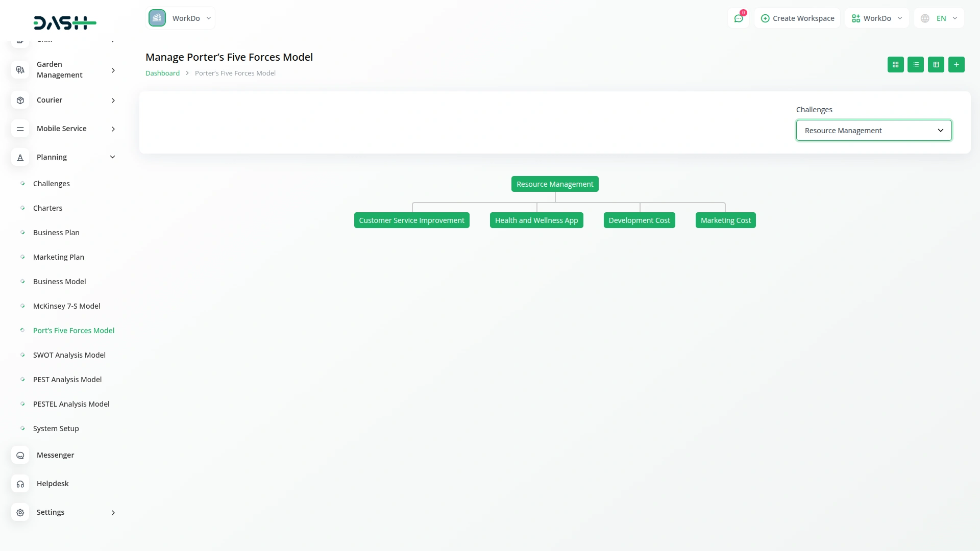980x551 pixels.
Task: Open the chat messages icon
Action: 739,18
